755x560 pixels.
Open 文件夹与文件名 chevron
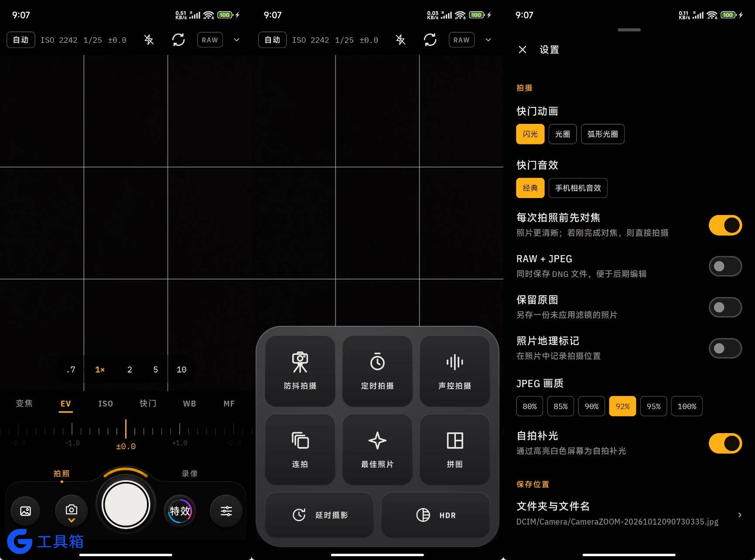coord(740,515)
